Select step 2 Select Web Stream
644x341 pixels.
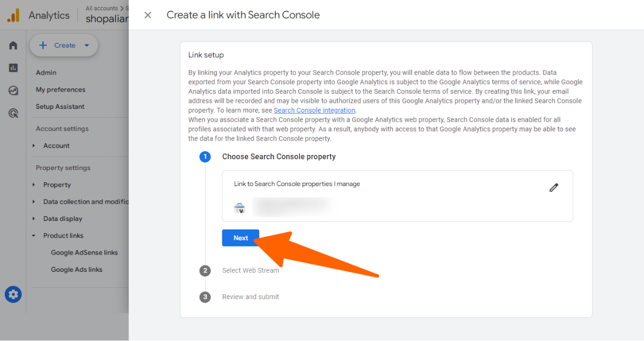point(250,271)
